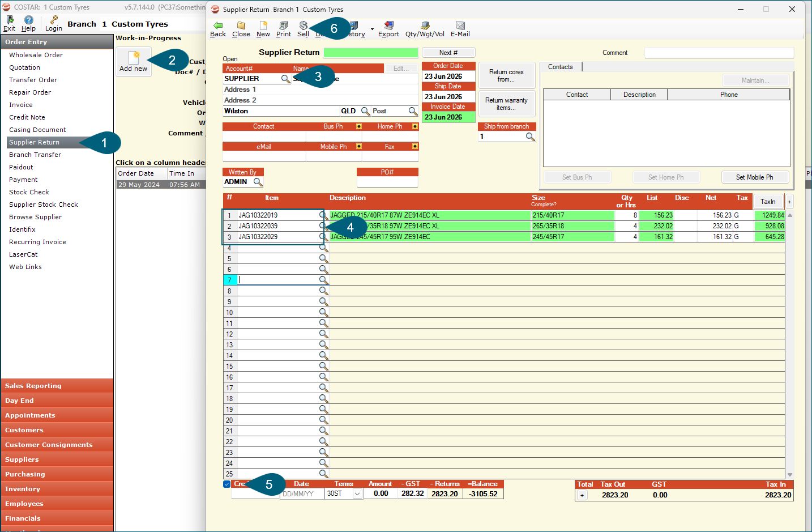Screen dimensions: 812x532
Task: Open Credit Note in the Order Entry menu
Action: click(x=27, y=117)
